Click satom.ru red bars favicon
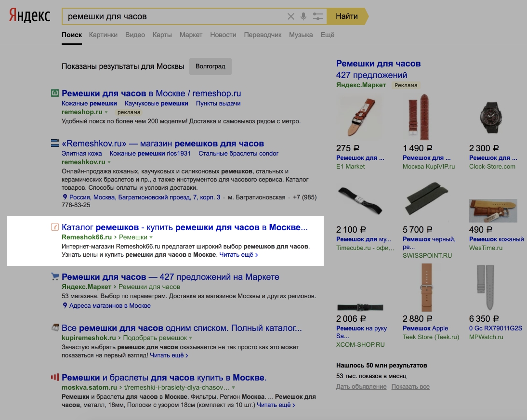 coord(55,377)
